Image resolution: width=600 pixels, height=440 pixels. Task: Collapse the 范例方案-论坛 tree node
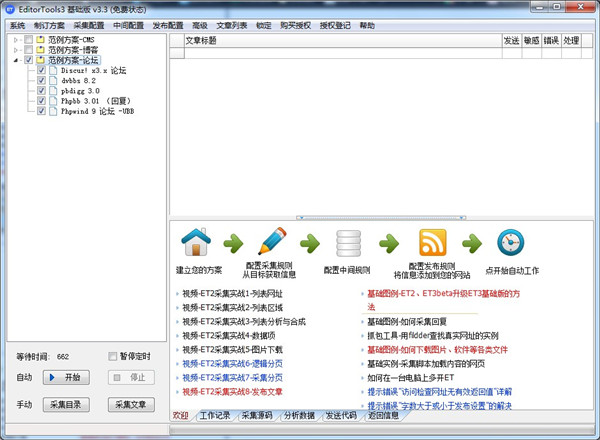pyautogui.click(x=16, y=60)
